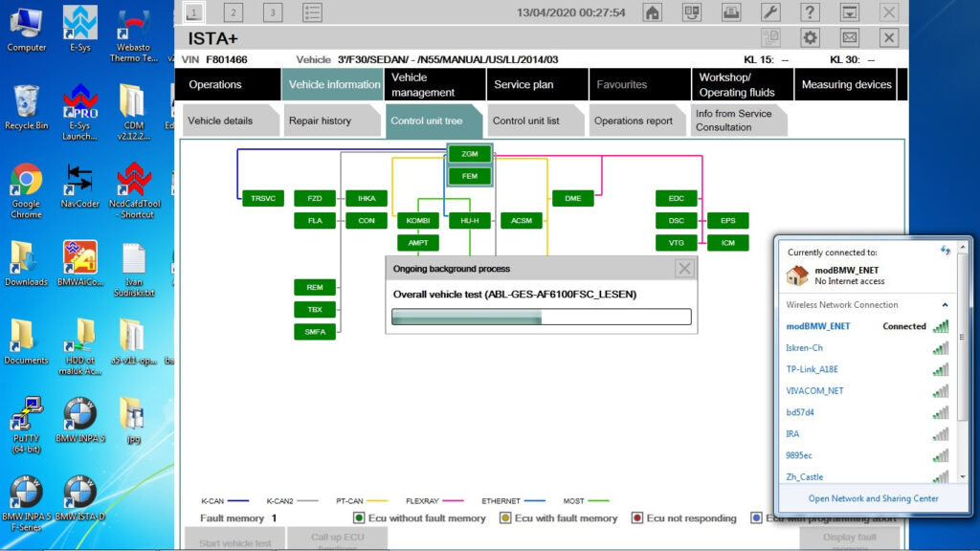Open the wrench tools icon
Screen dimensions: 980x551
click(x=770, y=12)
